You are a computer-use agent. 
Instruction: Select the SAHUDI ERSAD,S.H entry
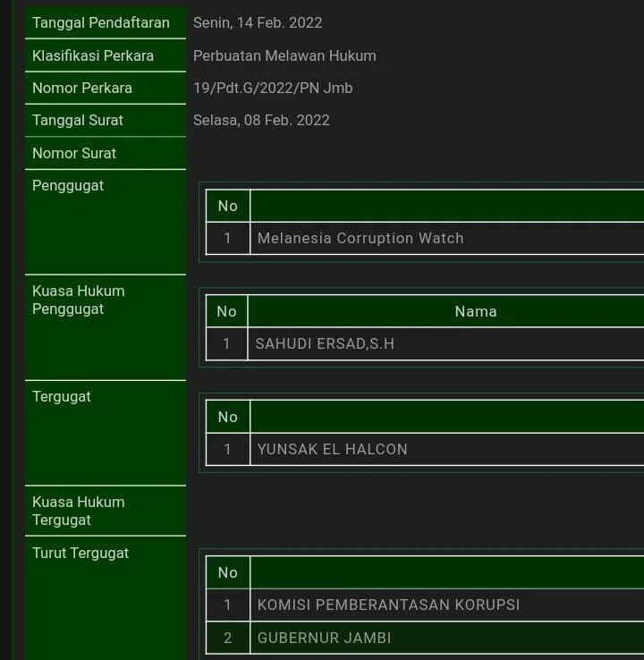tap(325, 343)
